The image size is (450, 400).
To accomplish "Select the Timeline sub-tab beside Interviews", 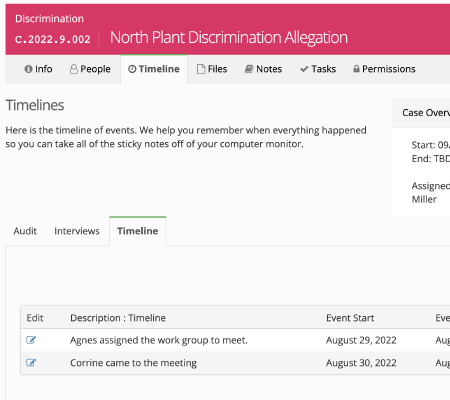I will pyautogui.click(x=138, y=231).
